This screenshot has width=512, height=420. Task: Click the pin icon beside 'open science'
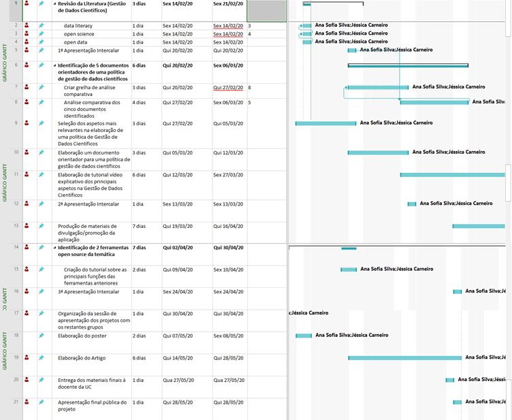41,33
